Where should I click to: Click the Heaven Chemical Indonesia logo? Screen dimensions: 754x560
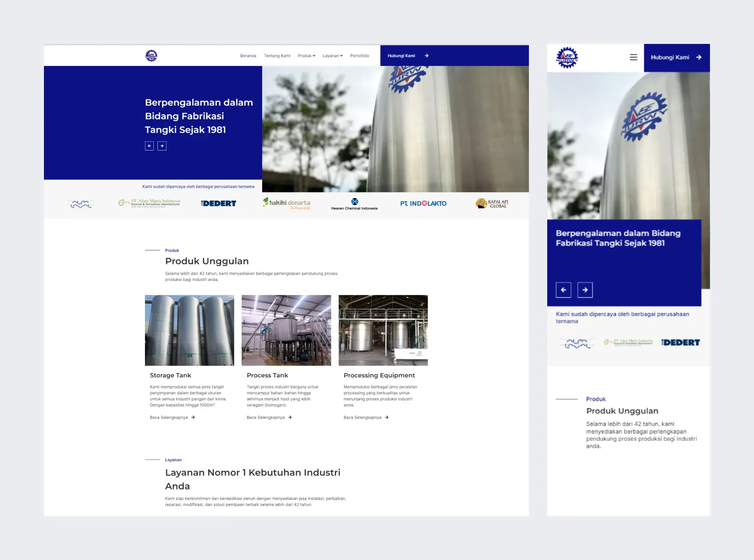[x=354, y=204]
